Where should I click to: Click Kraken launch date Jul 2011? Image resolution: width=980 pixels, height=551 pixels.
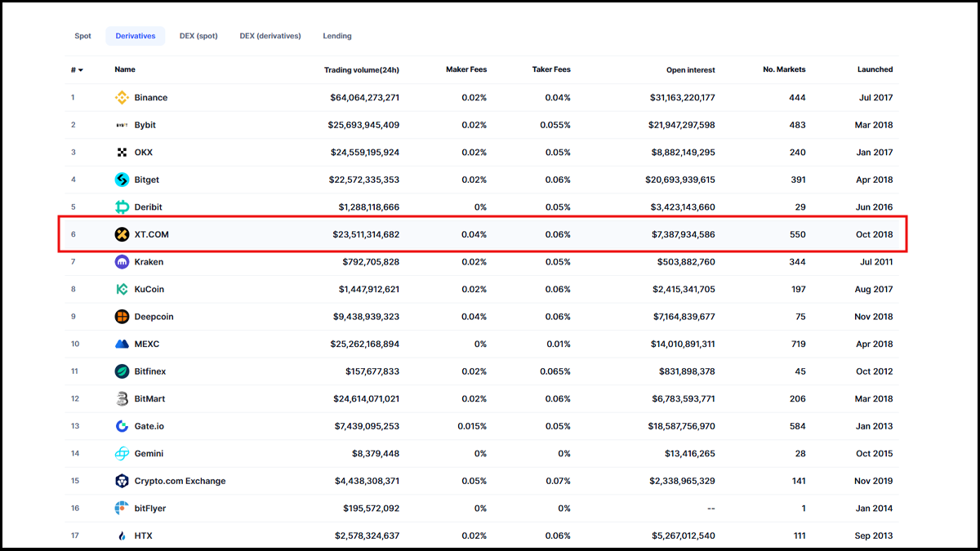876,262
